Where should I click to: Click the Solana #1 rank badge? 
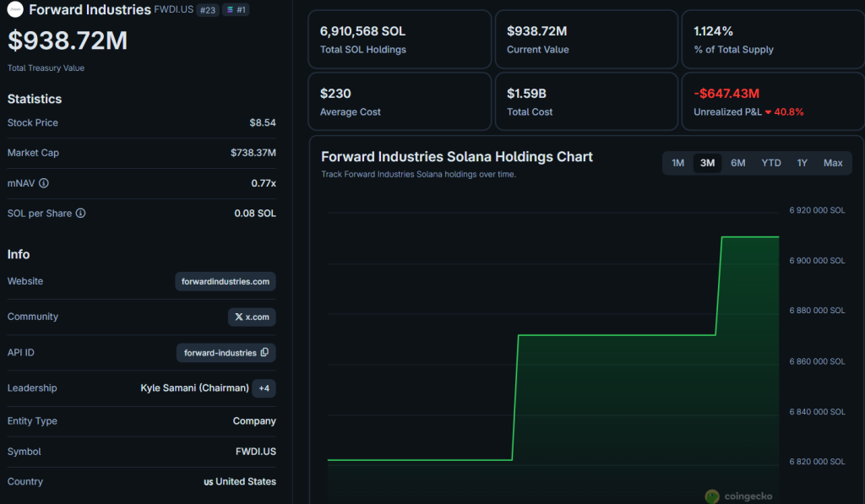tap(236, 10)
